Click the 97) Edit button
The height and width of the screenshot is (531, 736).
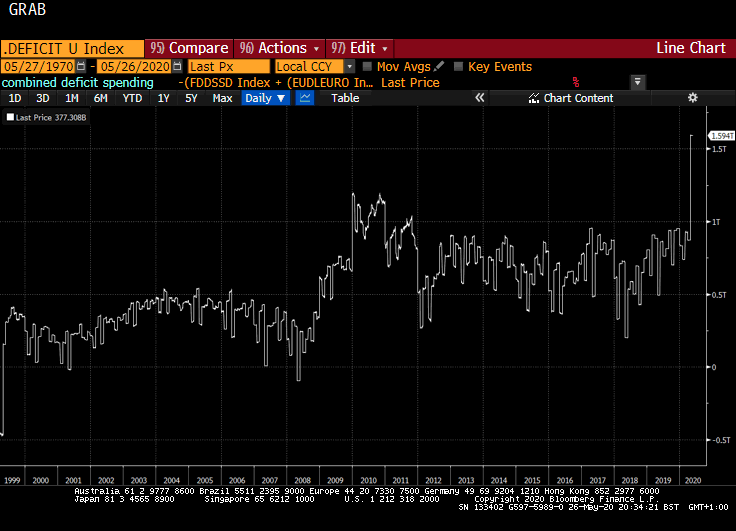click(x=360, y=48)
